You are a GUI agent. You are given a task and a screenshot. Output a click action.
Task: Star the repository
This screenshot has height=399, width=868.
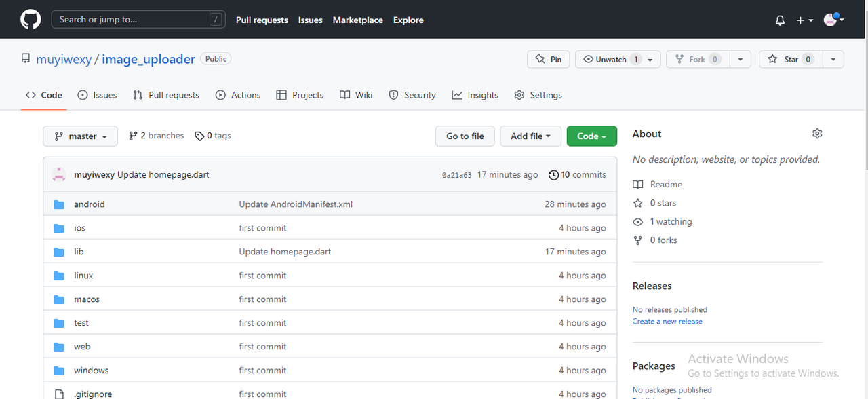pos(789,59)
